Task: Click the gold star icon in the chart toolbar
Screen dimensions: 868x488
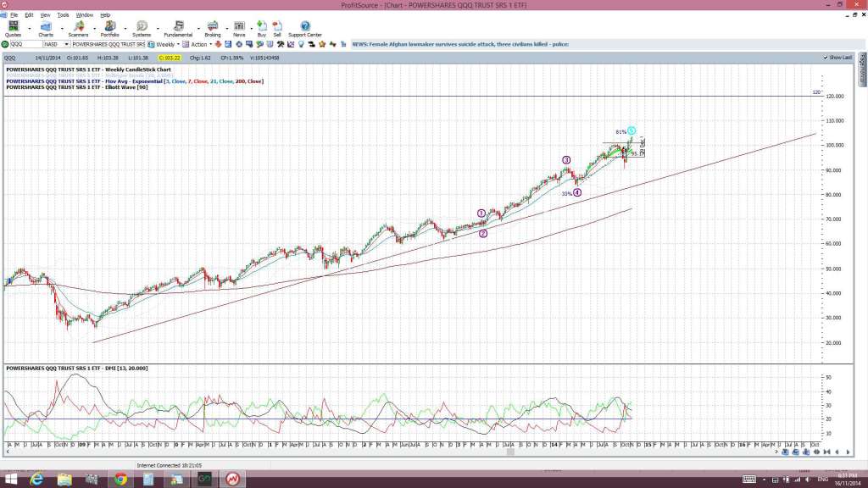Action: click(x=322, y=44)
